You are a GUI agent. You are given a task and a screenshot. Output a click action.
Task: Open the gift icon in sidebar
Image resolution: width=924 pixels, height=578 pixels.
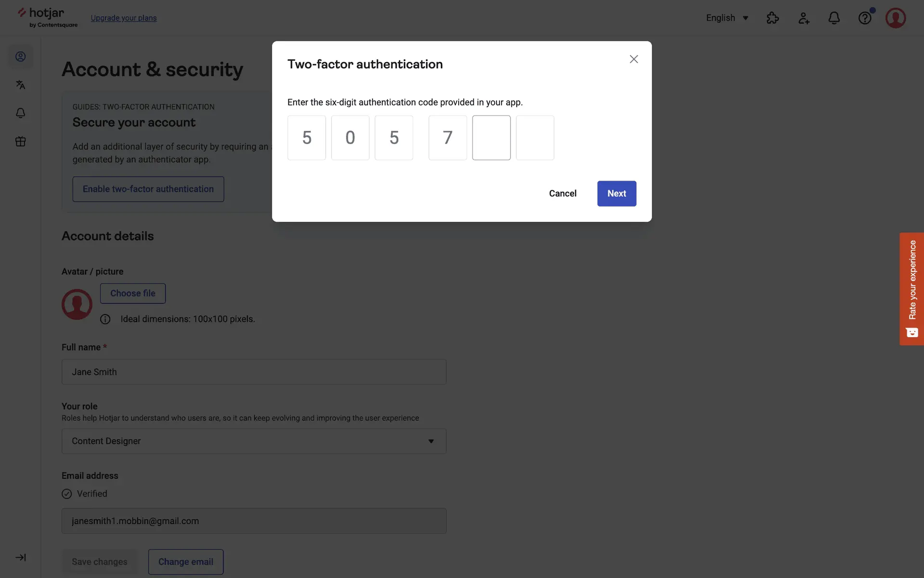tap(20, 142)
